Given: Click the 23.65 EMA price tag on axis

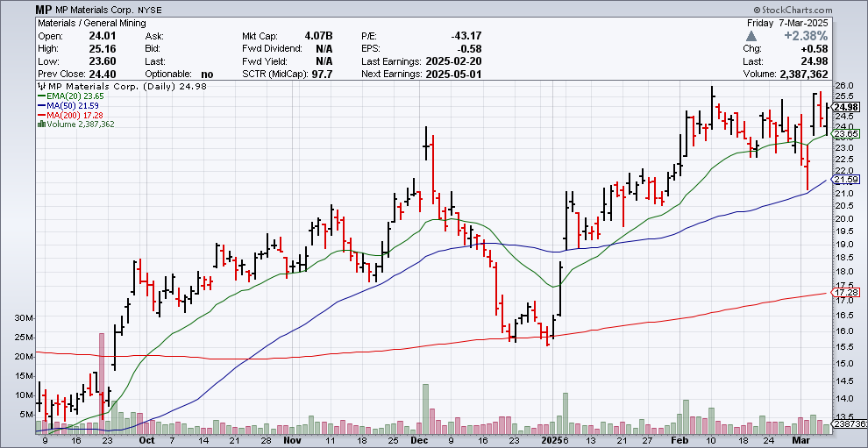Looking at the screenshot, I should coord(846,133).
